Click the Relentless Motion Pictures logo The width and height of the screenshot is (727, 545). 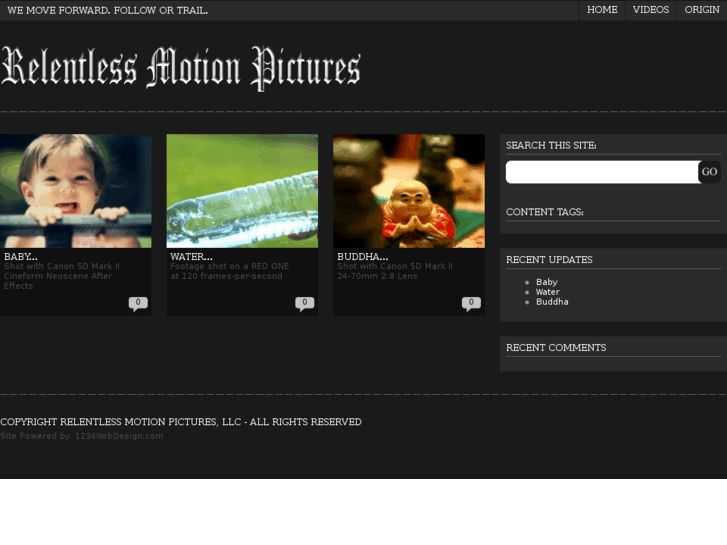pyautogui.click(x=181, y=68)
